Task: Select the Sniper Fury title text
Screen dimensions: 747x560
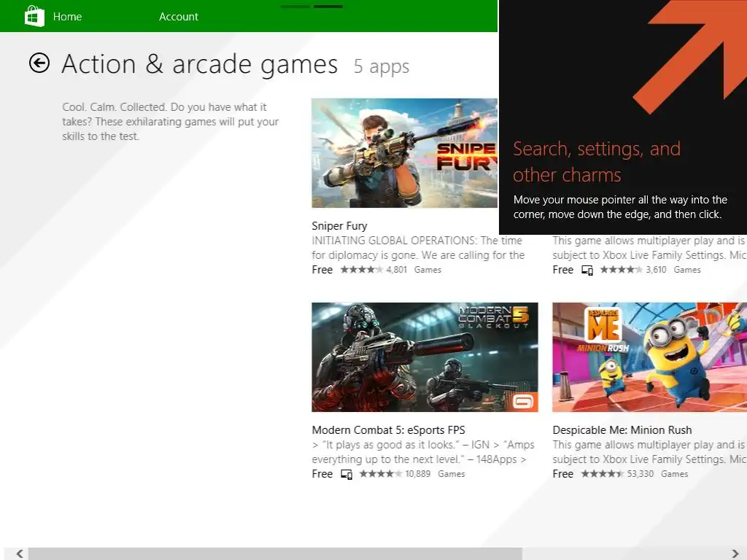Action: (339, 226)
